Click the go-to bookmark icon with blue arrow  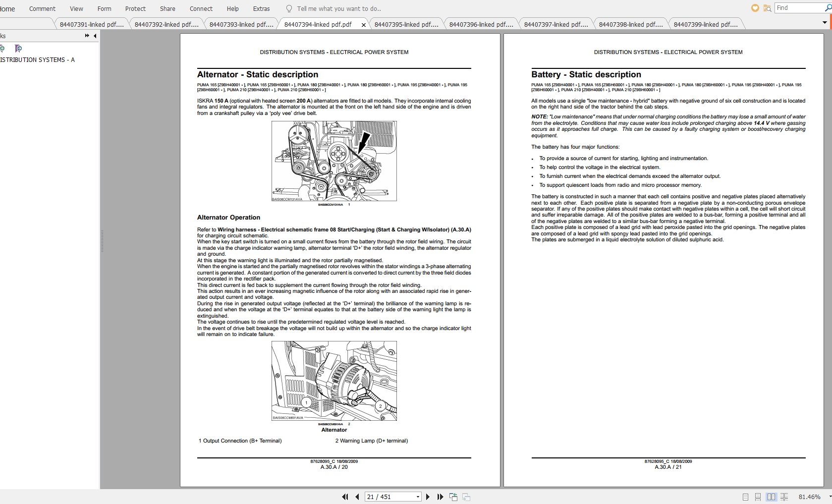tap(18, 48)
